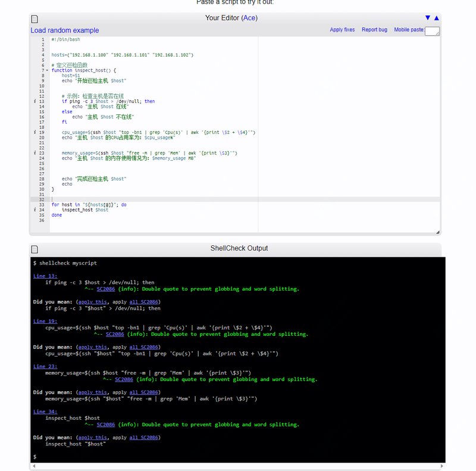Click the blue up arrow in editor header
476x471 pixels.
click(437, 18)
